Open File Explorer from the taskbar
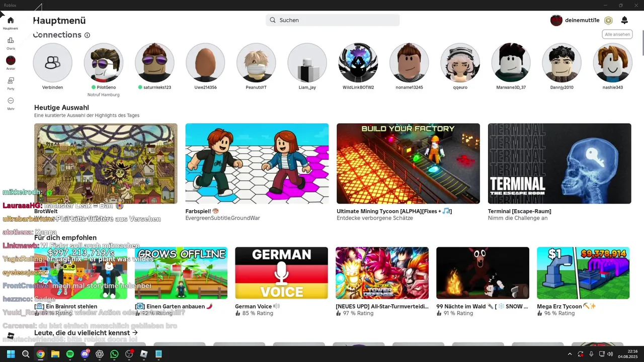The width and height of the screenshot is (644, 362). click(x=55, y=354)
